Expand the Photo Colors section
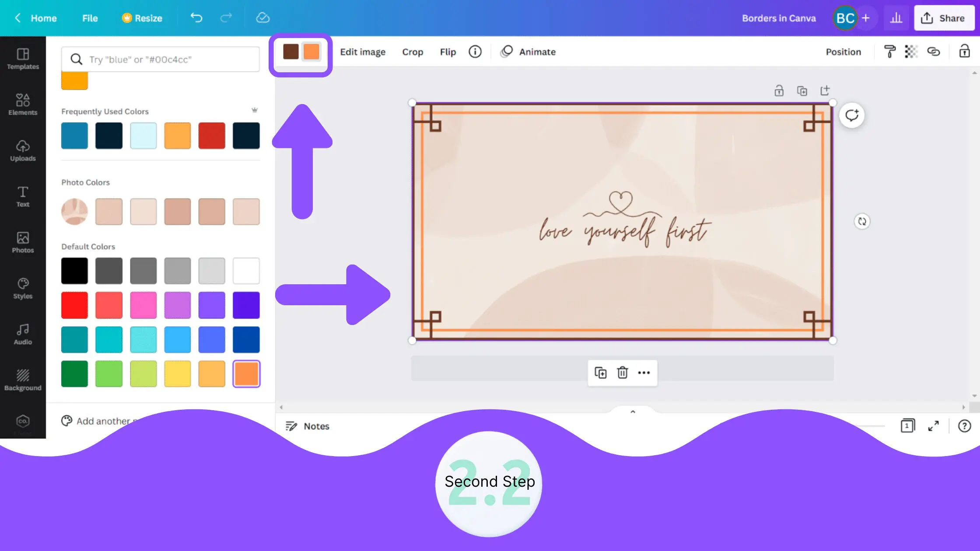 click(x=85, y=181)
